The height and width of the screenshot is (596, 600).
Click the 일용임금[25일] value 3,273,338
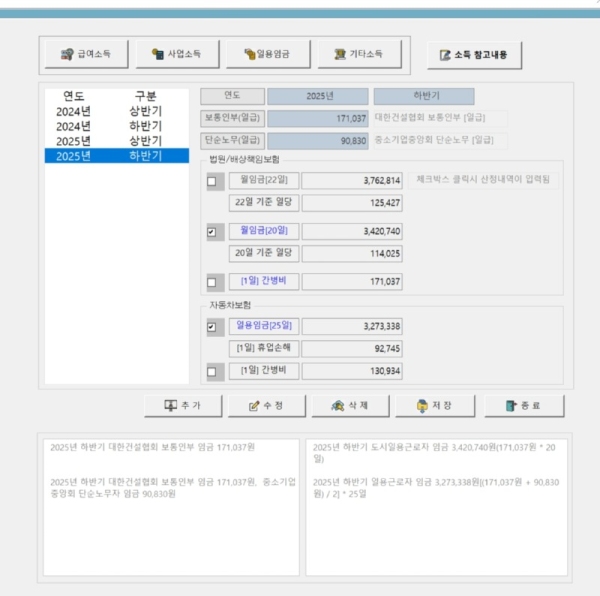coord(352,326)
